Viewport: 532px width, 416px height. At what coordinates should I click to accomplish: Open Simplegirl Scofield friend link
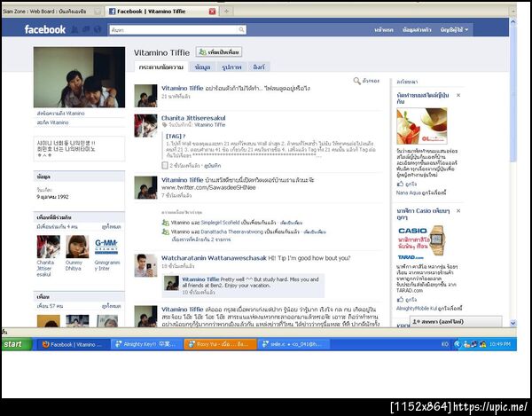pyautogui.click(x=222, y=223)
